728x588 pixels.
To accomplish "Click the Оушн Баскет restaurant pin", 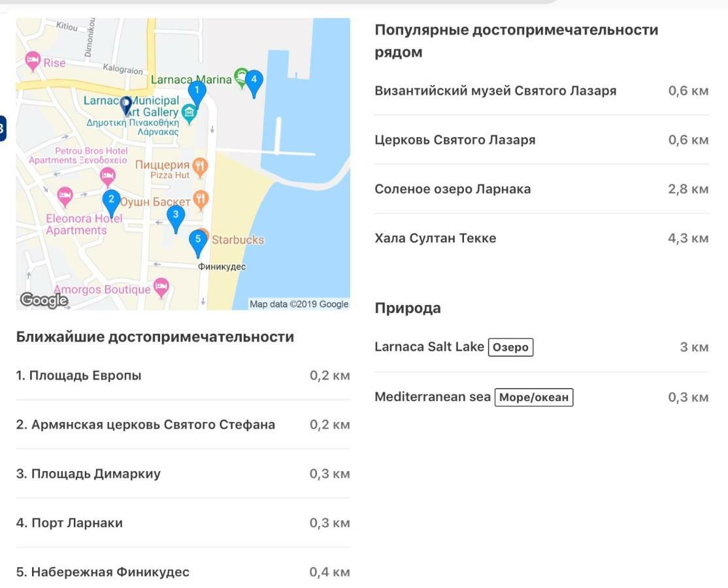I will [x=201, y=200].
